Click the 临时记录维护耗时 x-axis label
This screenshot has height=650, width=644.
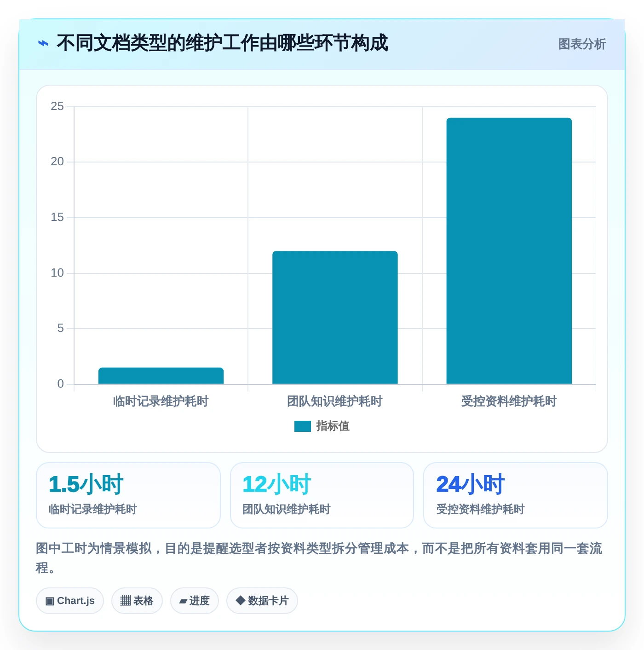pyautogui.click(x=161, y=401)
